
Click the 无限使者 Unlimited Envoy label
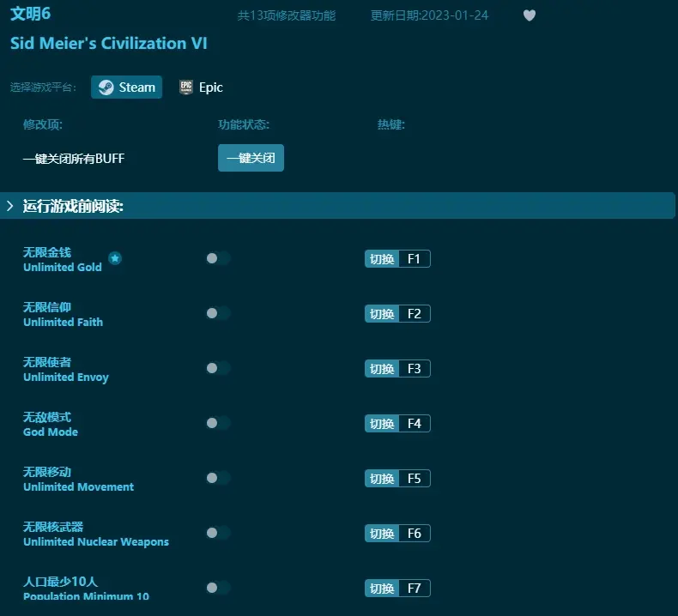click(x=66, y=369)
